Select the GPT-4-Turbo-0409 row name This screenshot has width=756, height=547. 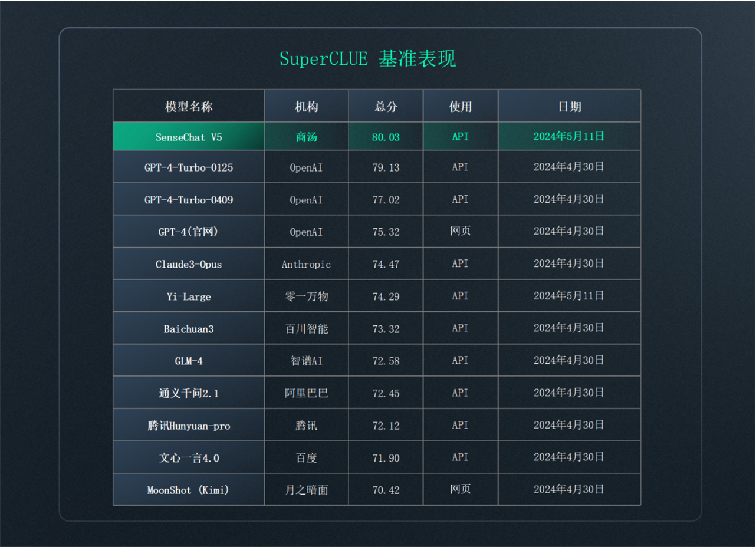tap(189, 200)
